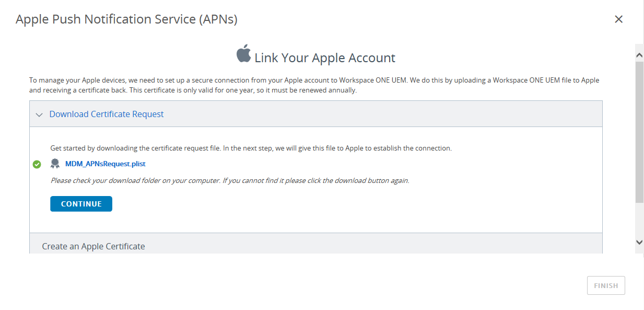
Task: Click the intro paragraph about managing Apple devices
Action: [x=314, y=85]
